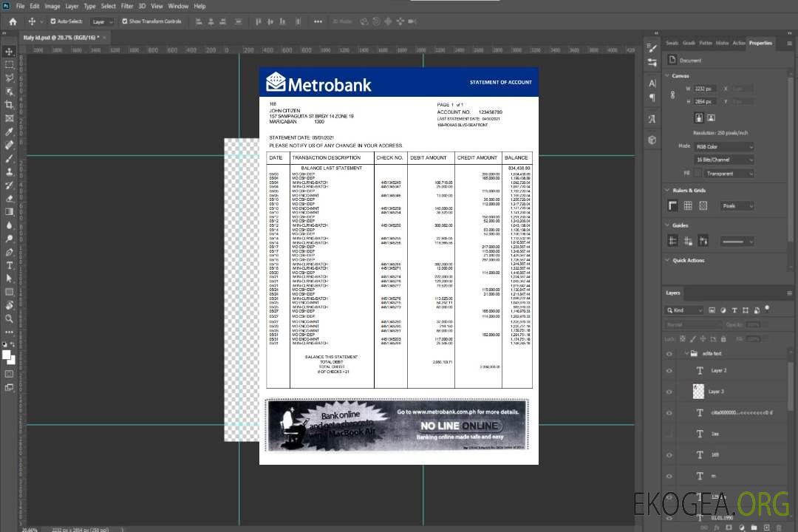Select the Zoom tool in the toolbox

click(9, 318)
